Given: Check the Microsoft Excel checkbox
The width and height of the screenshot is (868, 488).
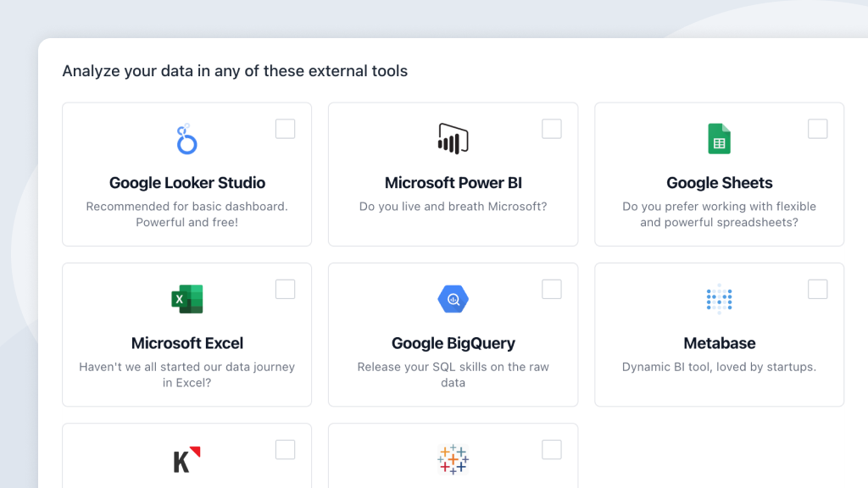Looking at the screenshot, I should coord(285,289).
